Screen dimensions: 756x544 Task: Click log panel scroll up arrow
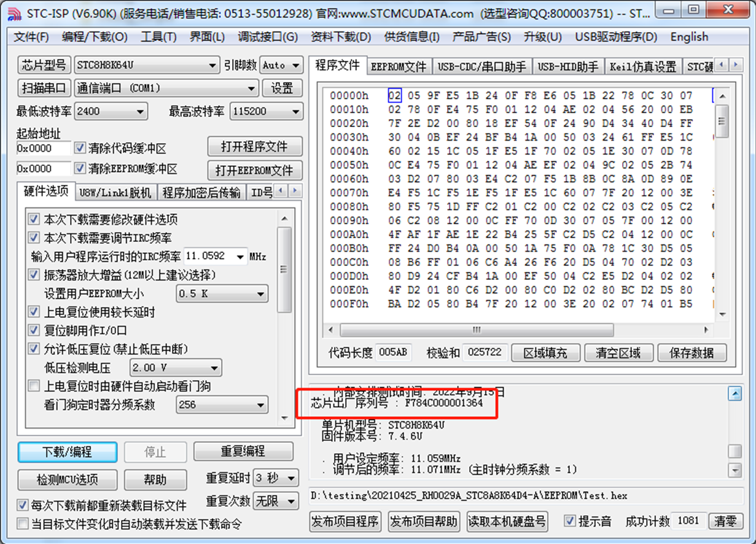click(735, 394)
